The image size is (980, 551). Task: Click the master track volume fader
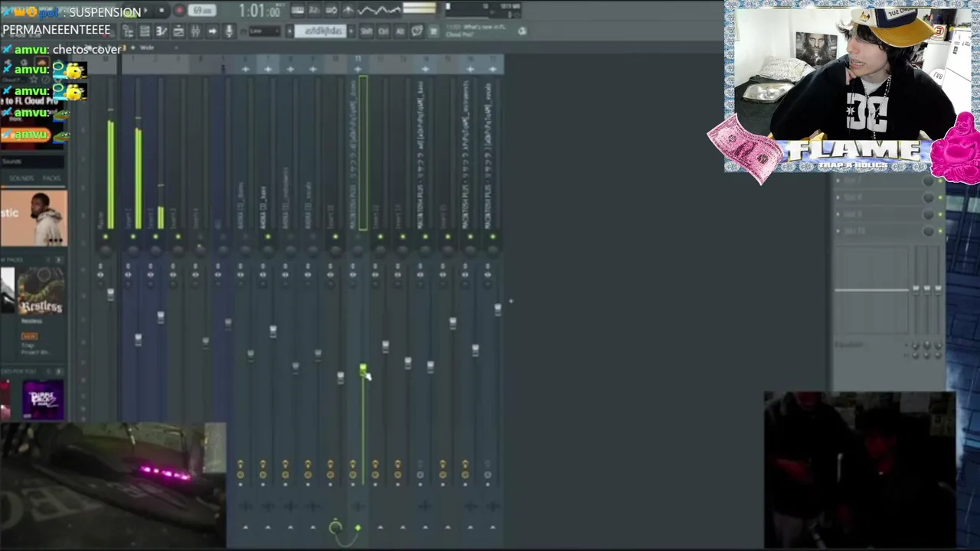[110, 294]
